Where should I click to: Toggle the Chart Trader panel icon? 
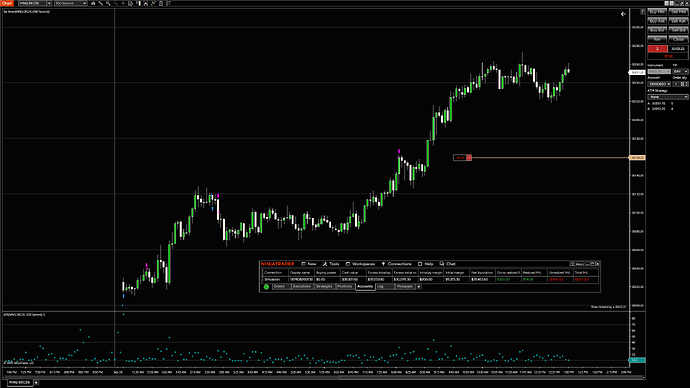coord(138,3)
